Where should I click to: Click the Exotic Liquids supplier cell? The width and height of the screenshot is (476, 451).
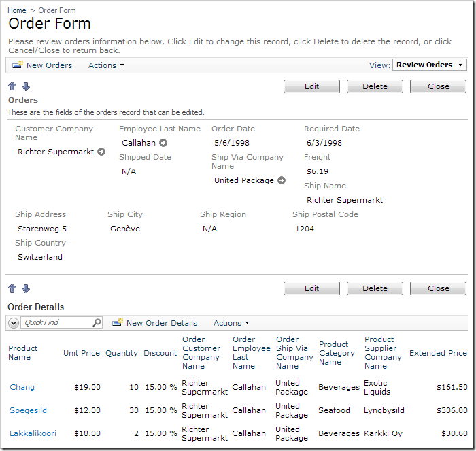click(377, 387)
